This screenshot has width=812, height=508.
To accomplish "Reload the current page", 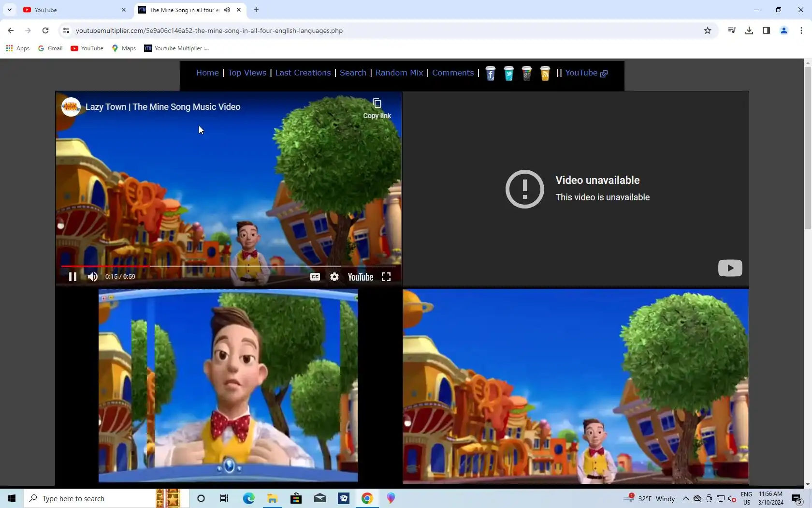I will click(x=45, y=30).
